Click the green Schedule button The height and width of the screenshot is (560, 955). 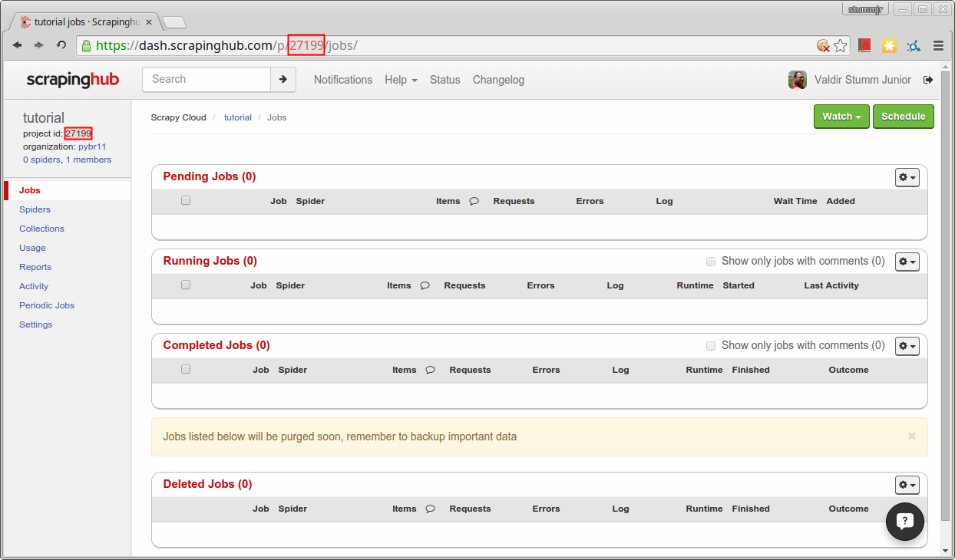[904, 117]
